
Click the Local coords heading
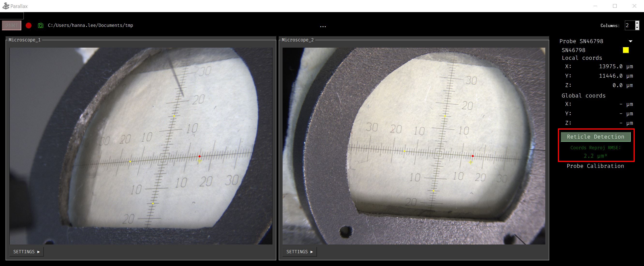pyautogui.click(x=582, y=58)
